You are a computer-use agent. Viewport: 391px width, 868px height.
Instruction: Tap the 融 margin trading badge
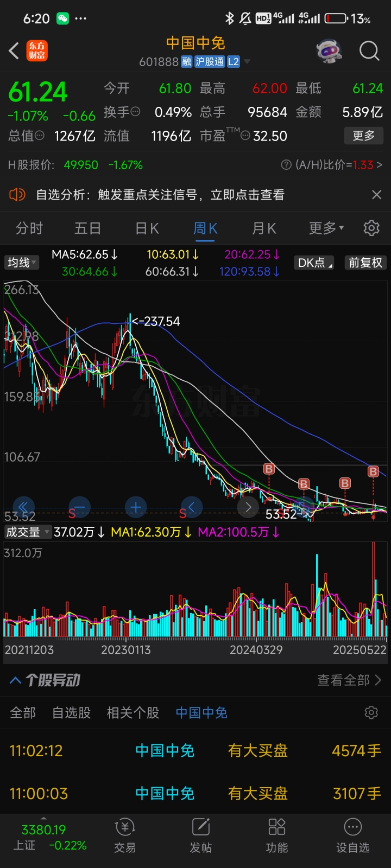(x=186, y=62)
